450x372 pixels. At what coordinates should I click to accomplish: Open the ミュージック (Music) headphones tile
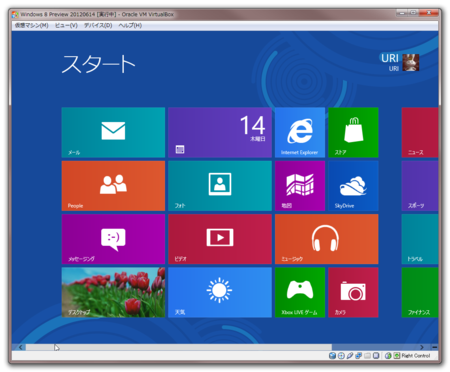[x=326, y=239]
